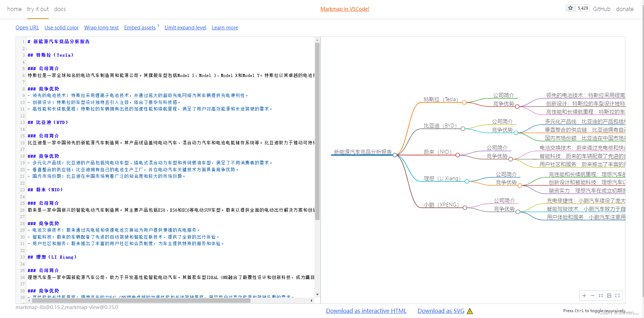
Task: Click the editor vertical scrollbar thumb
Action: pos(317,131)
